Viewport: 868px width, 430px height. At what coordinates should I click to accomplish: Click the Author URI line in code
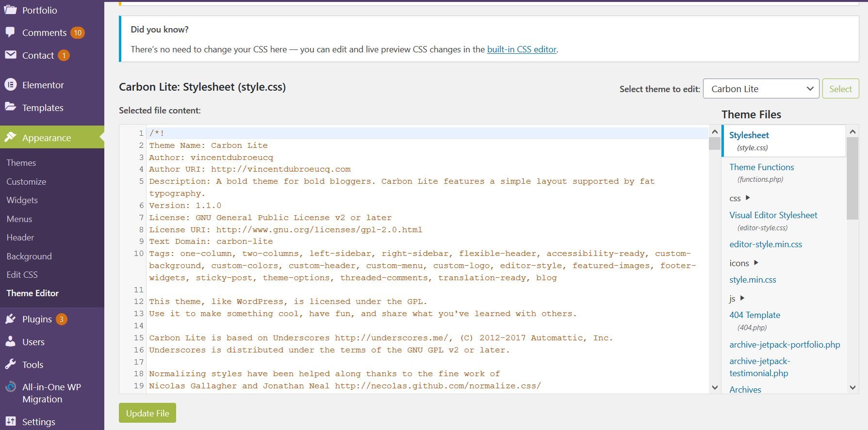click(x=250, y=169)
